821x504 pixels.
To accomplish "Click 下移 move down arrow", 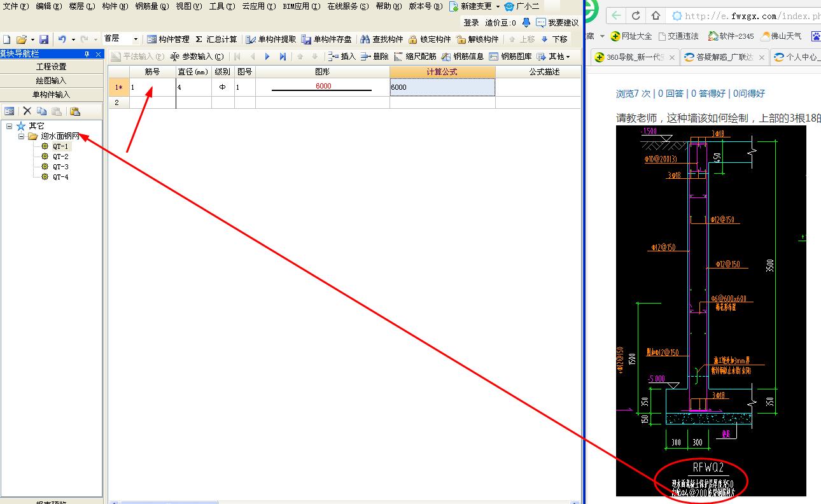I will click(554, 39).
